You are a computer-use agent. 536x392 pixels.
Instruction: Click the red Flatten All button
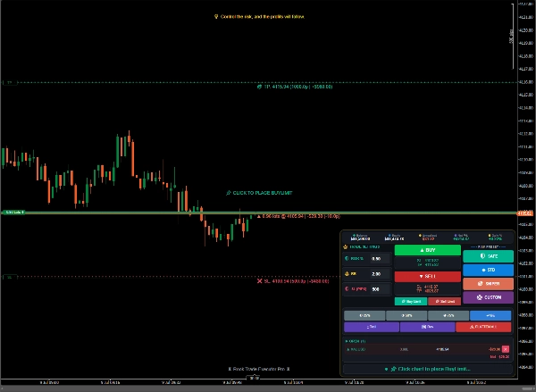click(x=483, y=327)
